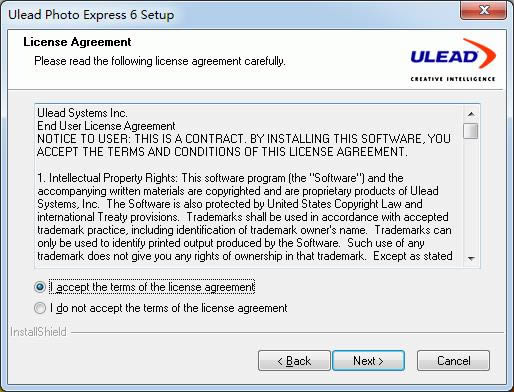Click the 'I do not accept the terms' label text

[x=169, y=308]
